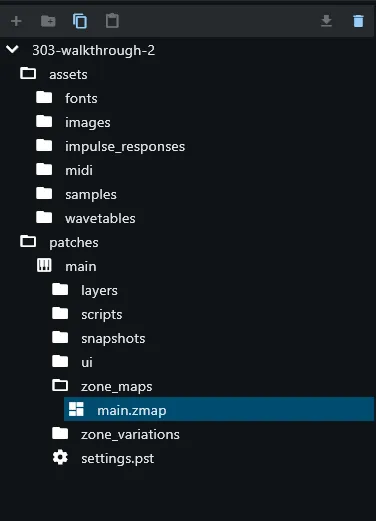Click the piano keys icon for main patch
Image resolution: width=376 pixels, height=521 pixels.
click(x=44, y=266)
